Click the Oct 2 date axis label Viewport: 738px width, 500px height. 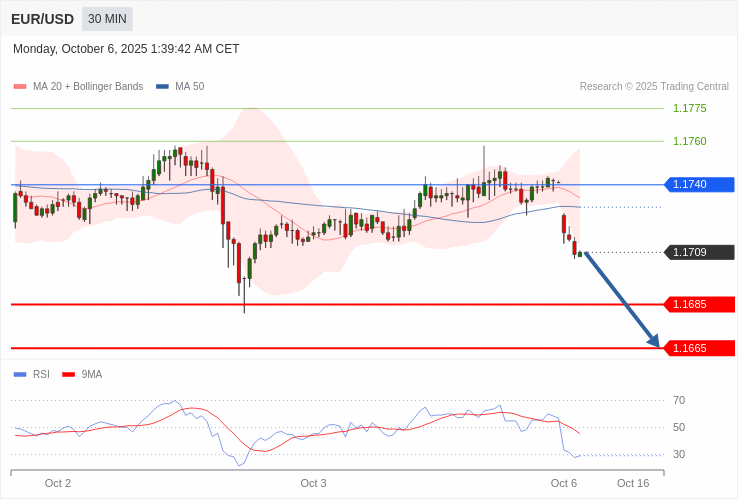pos(58,483)
